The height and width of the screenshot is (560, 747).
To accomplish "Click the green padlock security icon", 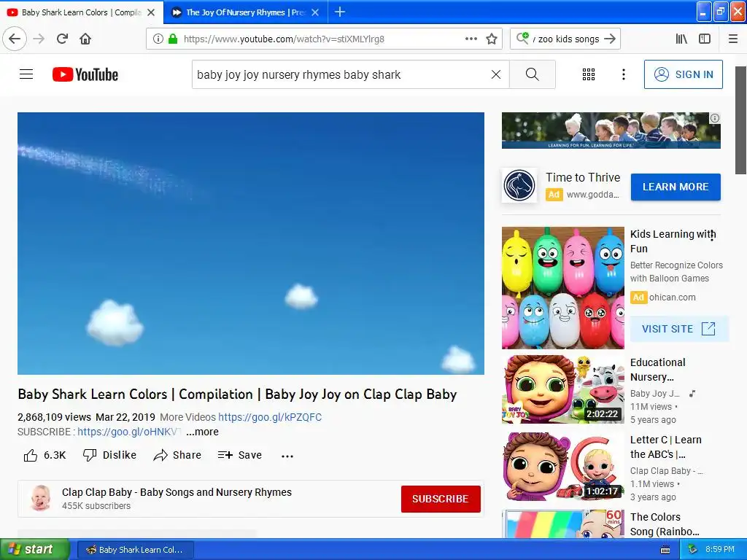I will [x=173, y=39].
